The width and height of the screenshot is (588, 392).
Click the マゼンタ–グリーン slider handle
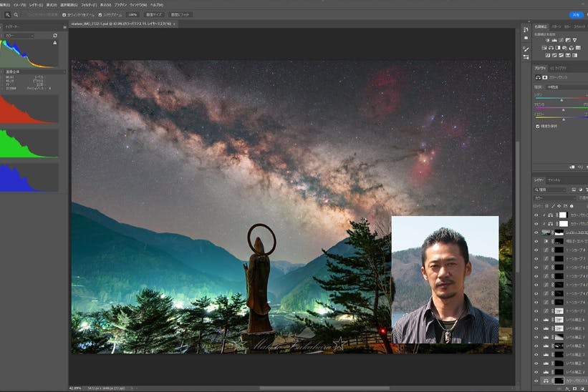click(563, 109)
